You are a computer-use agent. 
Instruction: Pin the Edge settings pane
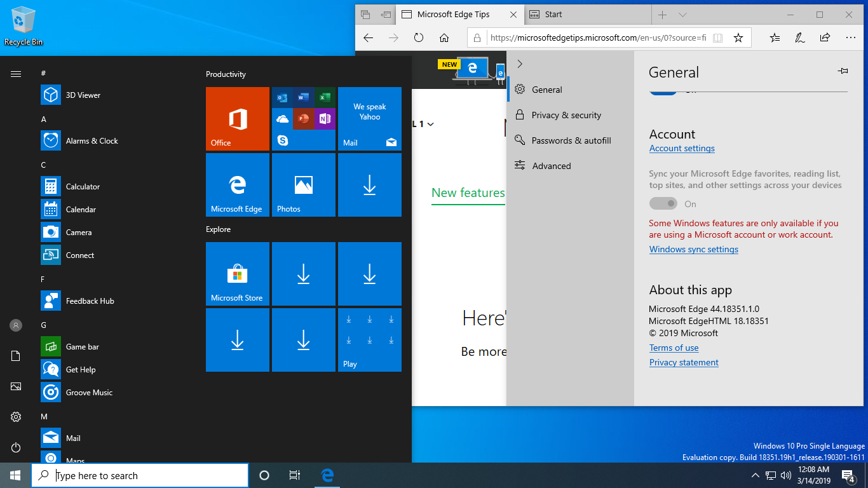coord(843,71)
